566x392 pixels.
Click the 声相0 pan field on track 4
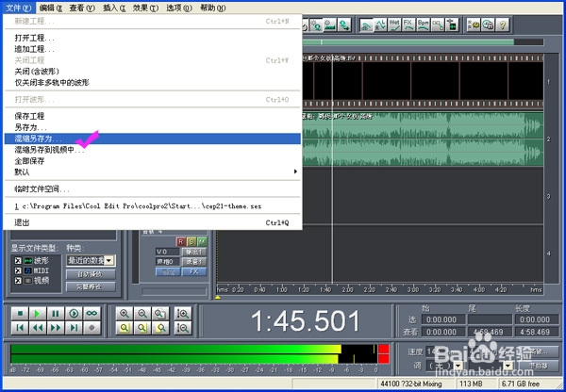coord(168,262)
